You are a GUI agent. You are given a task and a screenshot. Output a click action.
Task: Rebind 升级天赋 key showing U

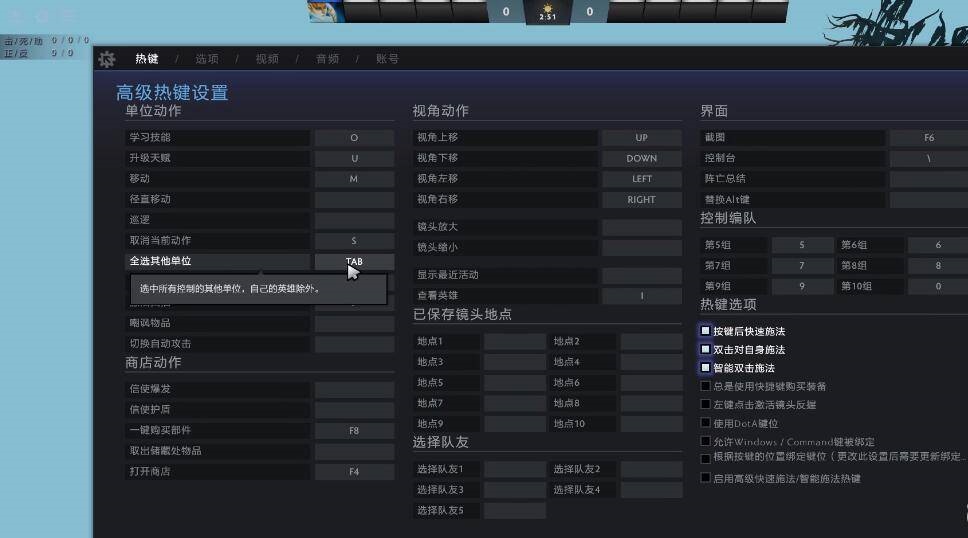click(354, 158)
